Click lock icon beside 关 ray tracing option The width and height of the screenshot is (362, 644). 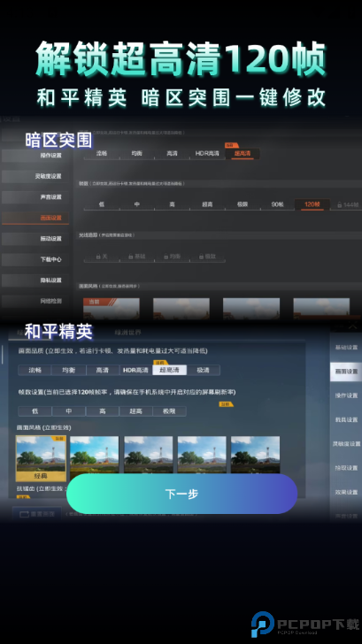pyautogui.click(x=98, y=257)
